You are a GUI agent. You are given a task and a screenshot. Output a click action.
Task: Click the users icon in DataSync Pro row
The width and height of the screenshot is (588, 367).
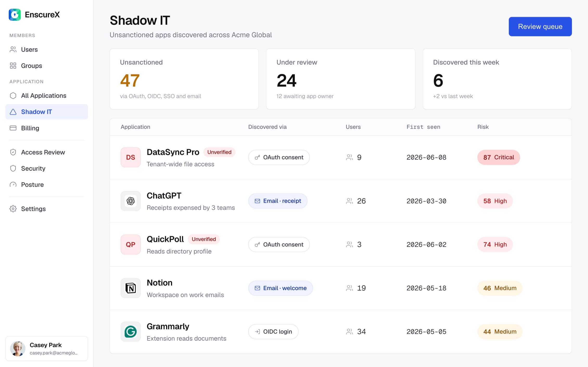tap(349, 157)
